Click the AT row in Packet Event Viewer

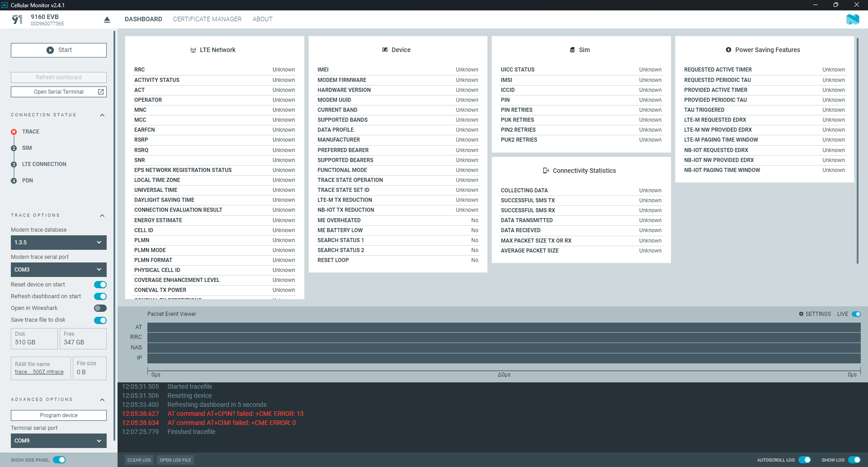point(504,327)
